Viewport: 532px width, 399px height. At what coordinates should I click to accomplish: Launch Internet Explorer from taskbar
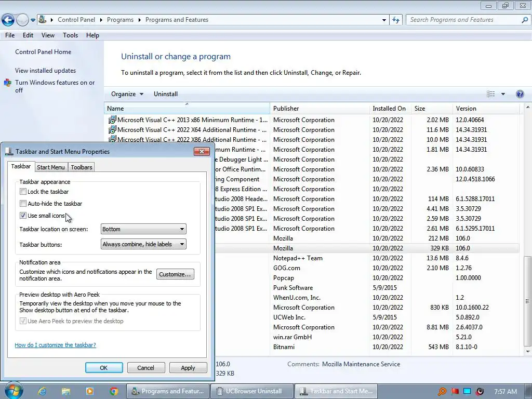click(42, 391)
